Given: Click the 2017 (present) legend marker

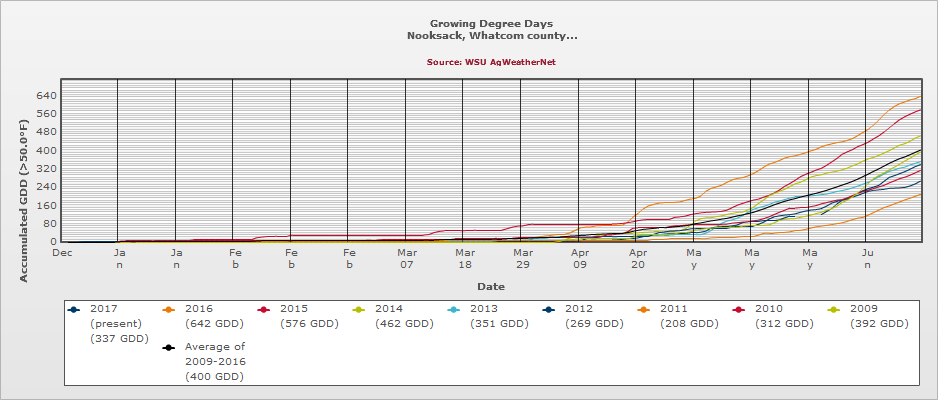Looking at the screenshot, I should coord(74,309).
